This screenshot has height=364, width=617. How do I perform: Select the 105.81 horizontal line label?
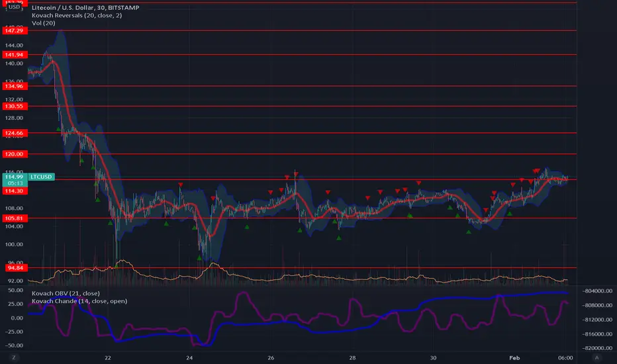(x=15, y=218)
